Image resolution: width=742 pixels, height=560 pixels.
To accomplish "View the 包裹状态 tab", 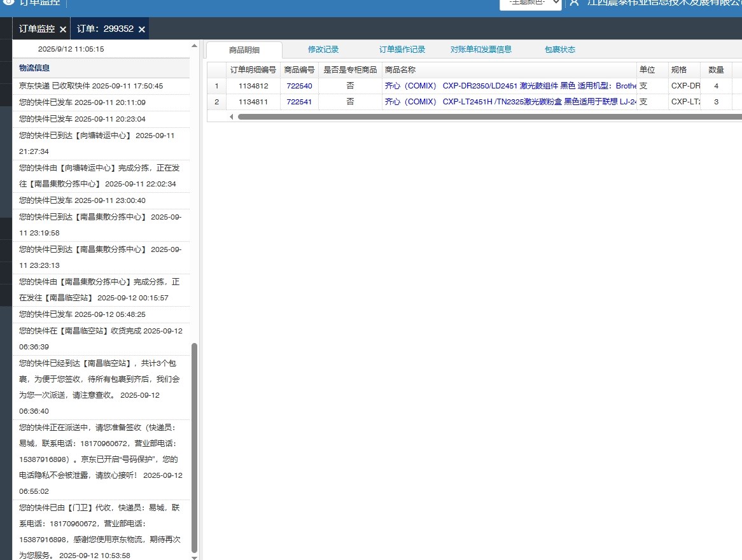I will (x=560, y=50).
